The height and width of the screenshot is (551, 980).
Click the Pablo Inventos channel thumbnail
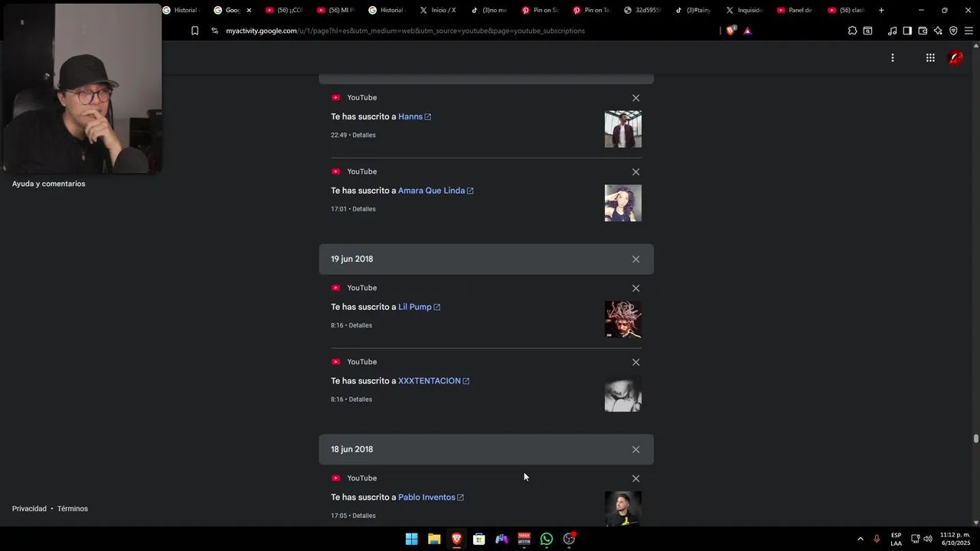[623, 509]
